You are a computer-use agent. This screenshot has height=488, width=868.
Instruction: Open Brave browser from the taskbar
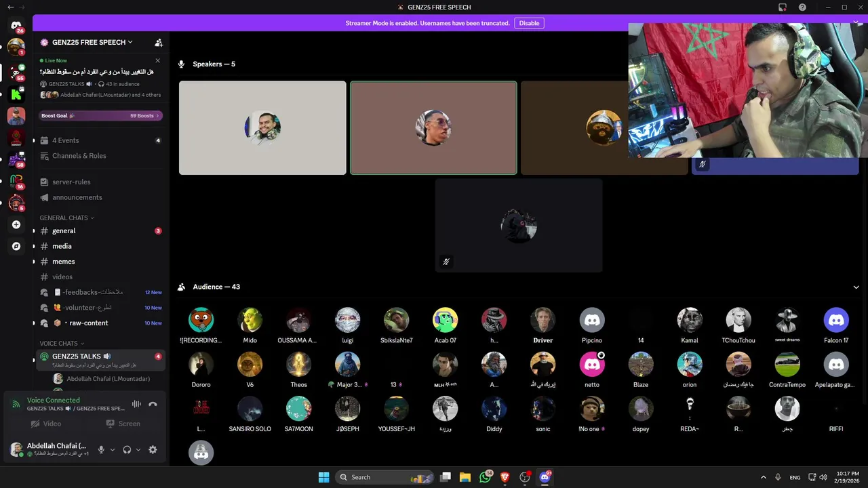pos(505,477)
